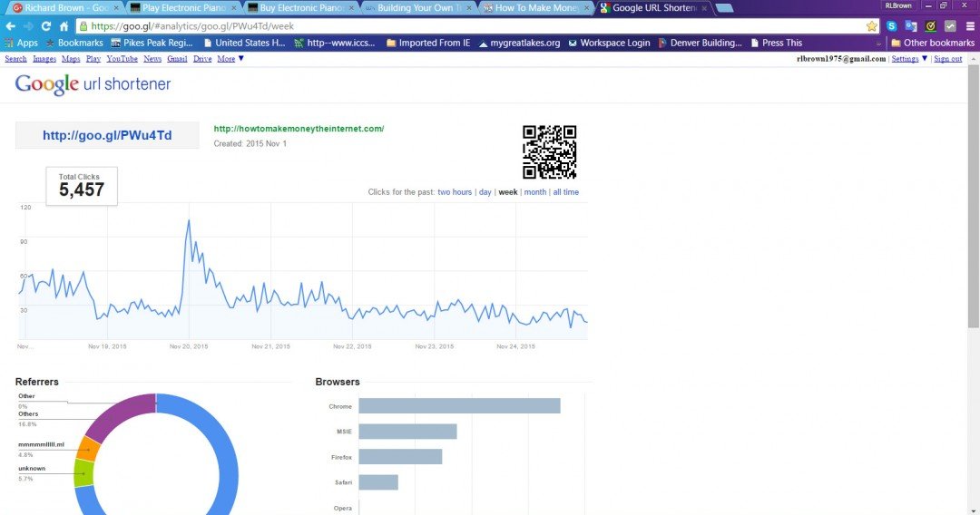Open the Pikes Peak Regi... bookmark
Image resolution: width=980 pixels, height=515 pixels.
[x=152, y=44]
